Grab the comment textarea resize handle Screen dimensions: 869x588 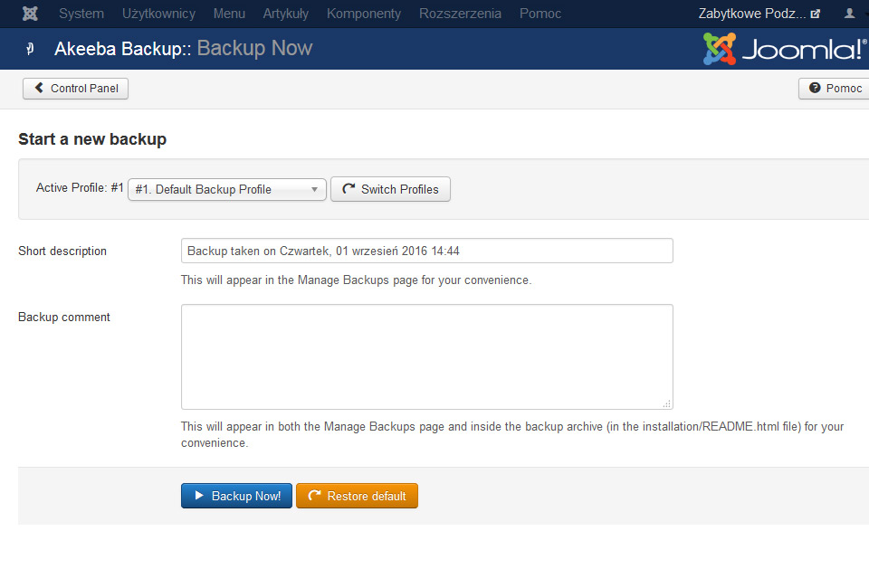pyautogui.click(x=667, y=403)
